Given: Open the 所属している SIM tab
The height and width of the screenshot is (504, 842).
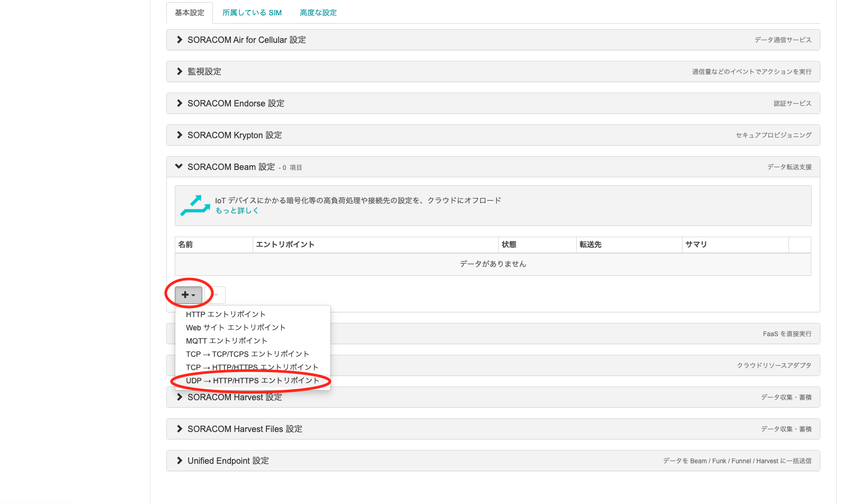Looking at the screenshot, I should 252,13.
